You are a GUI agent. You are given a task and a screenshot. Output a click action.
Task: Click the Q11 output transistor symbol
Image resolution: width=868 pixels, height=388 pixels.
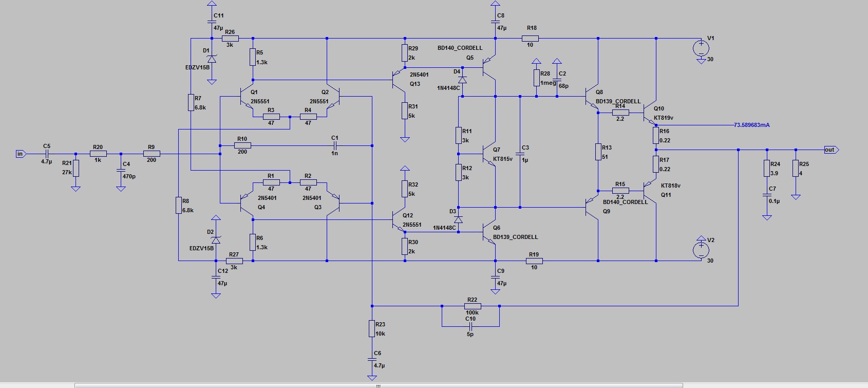pyautogui.click(x=650, y=191)
